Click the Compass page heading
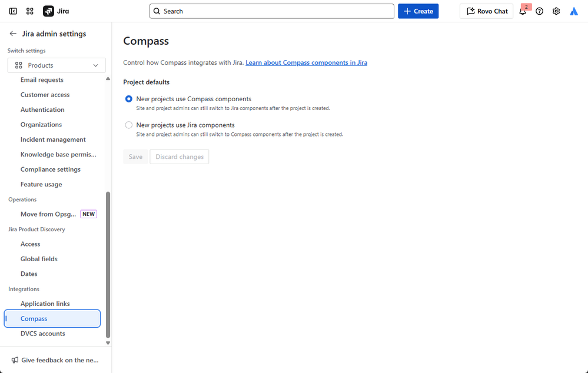588x373 pixels. click(146, 41)
